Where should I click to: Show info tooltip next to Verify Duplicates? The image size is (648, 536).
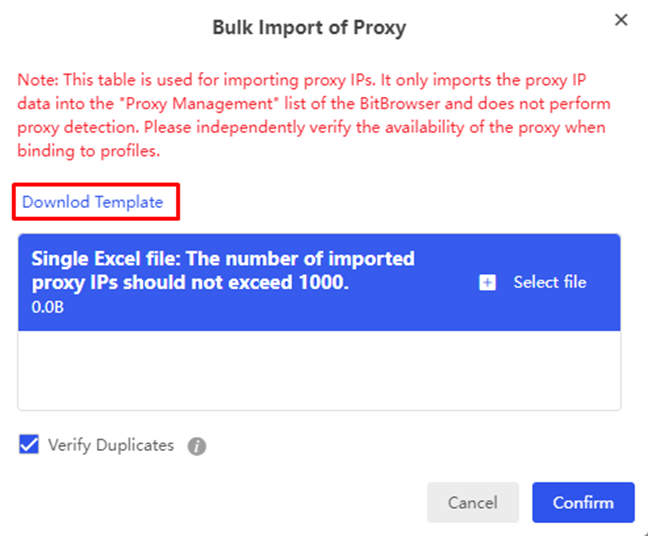point(197,447)
